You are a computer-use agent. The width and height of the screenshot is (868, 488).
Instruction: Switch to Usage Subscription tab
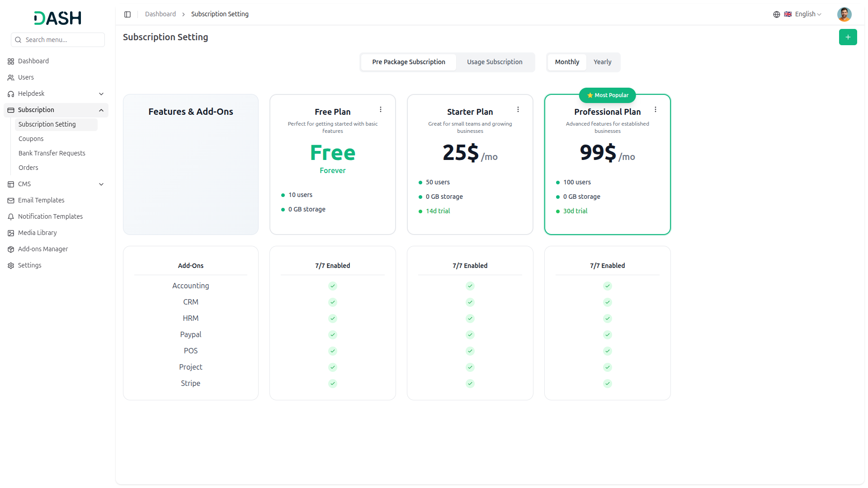[495, 62]
